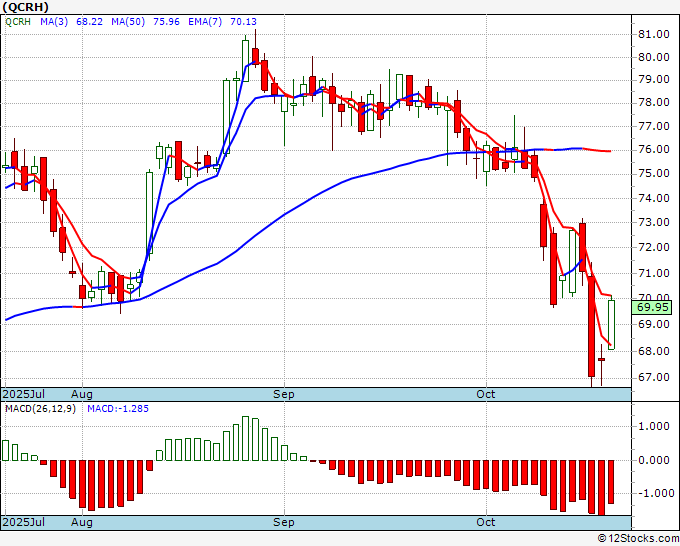Click the Aug label on price chart axis
Image resolution: width=680 pixels, height=546 pixels.
82,394
